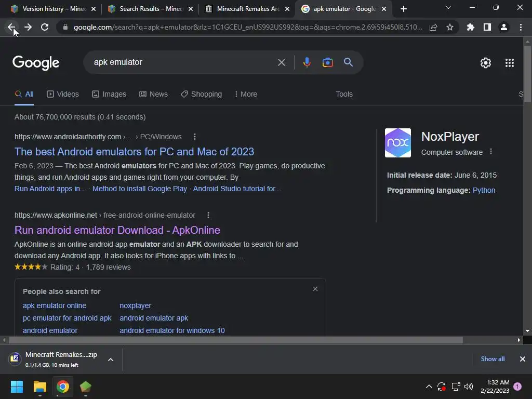
Task: Click Show all downloads
Action: [493, 359]
